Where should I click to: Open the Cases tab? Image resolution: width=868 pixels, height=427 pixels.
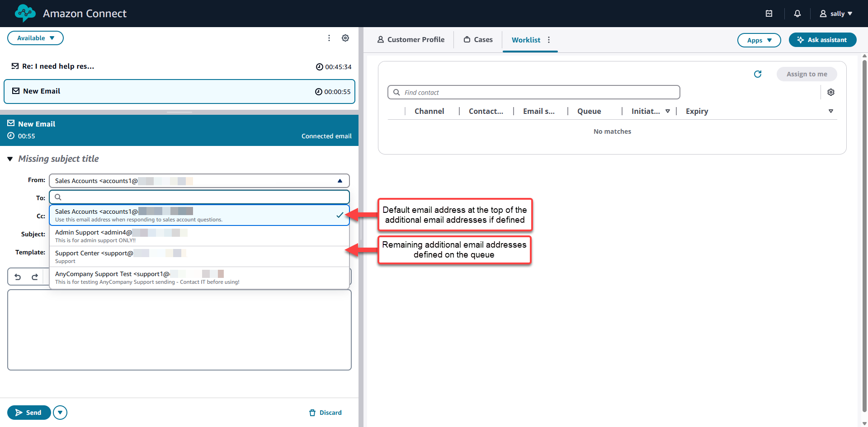click(477, 39)
